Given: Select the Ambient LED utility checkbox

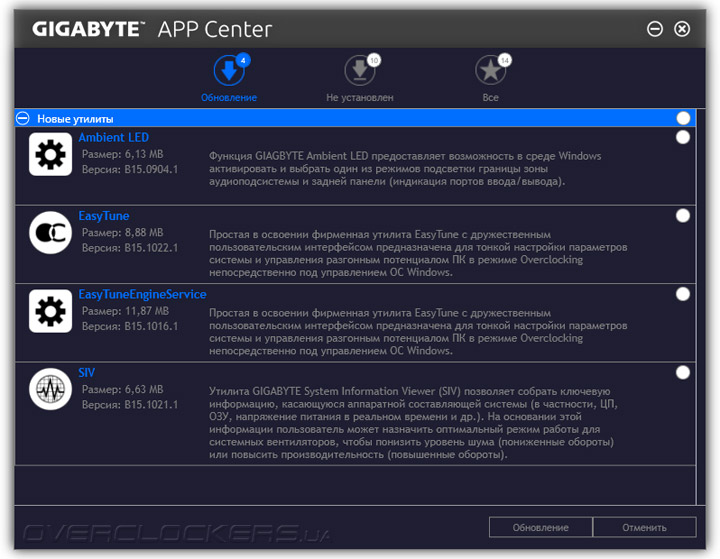Looking at the screenshot, I should (x=683, y=137).
